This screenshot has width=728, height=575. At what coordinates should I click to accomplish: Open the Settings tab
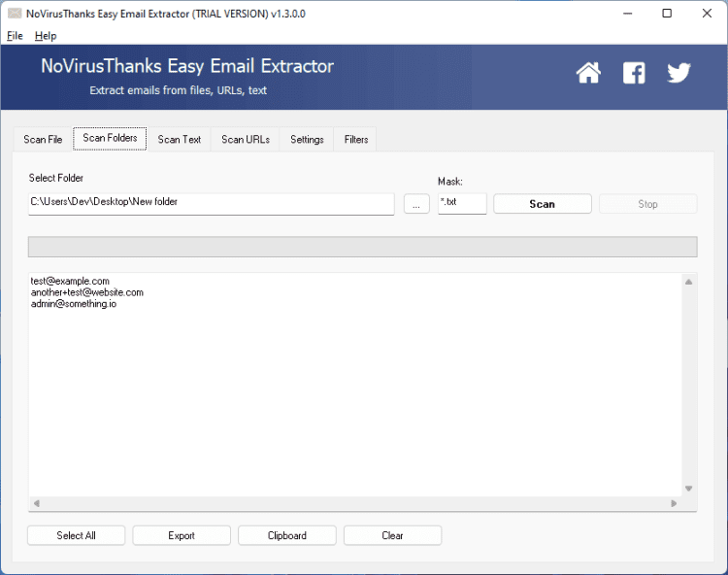307,139
